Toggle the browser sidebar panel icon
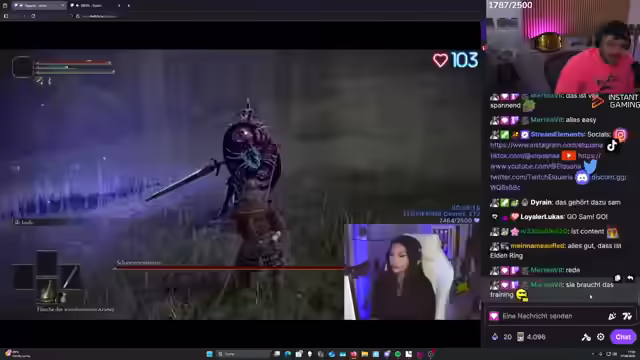640x360 pixels. pos(6,16)
